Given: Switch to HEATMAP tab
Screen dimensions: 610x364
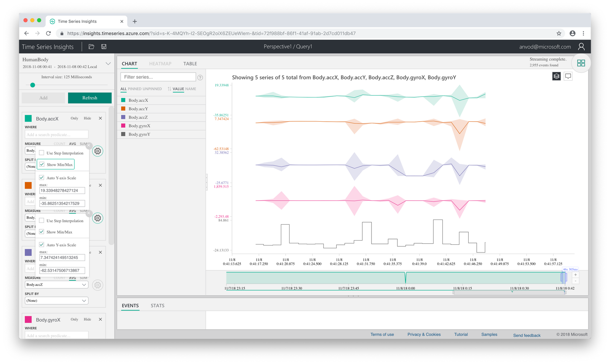Looking at the screenshot, I should click(x=161, y=63).
